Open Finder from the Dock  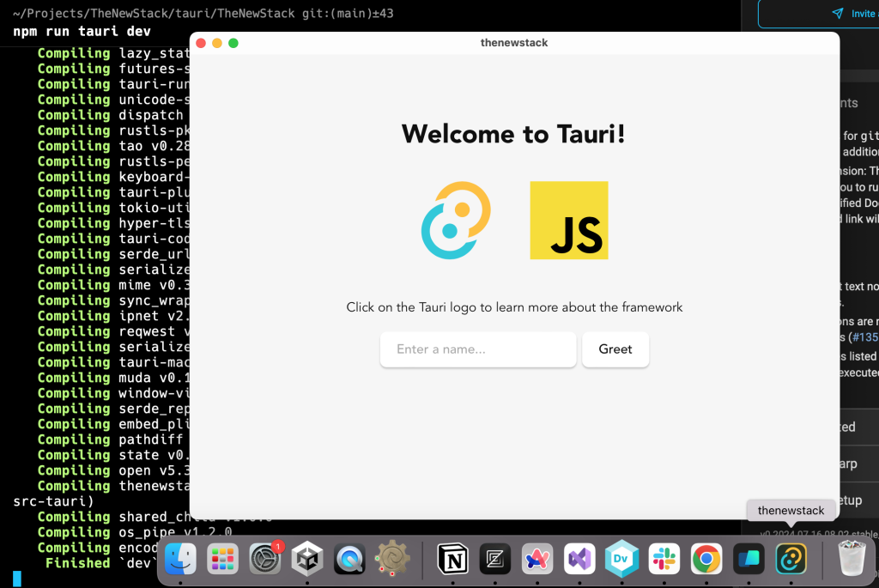point(180,559)
